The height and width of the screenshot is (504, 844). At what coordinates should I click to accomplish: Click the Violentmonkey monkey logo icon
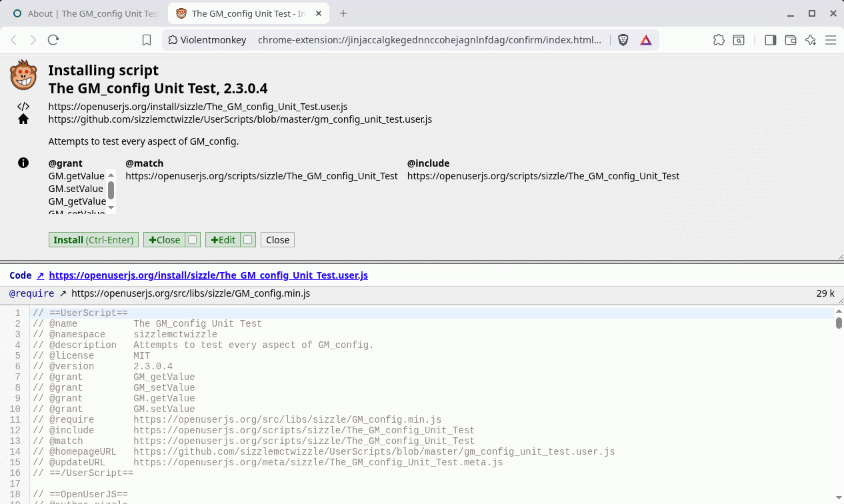(23, 75)
